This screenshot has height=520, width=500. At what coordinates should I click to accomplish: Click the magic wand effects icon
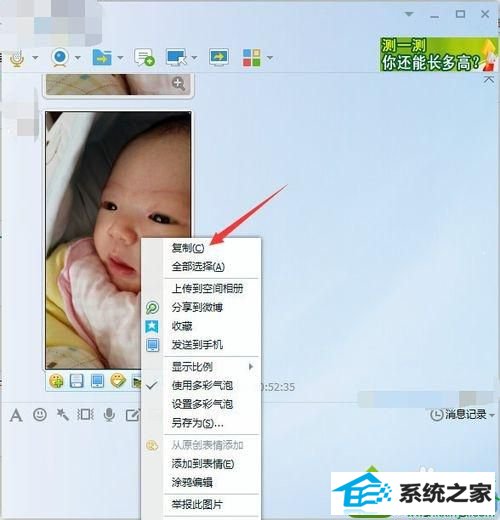click(62, 415)
